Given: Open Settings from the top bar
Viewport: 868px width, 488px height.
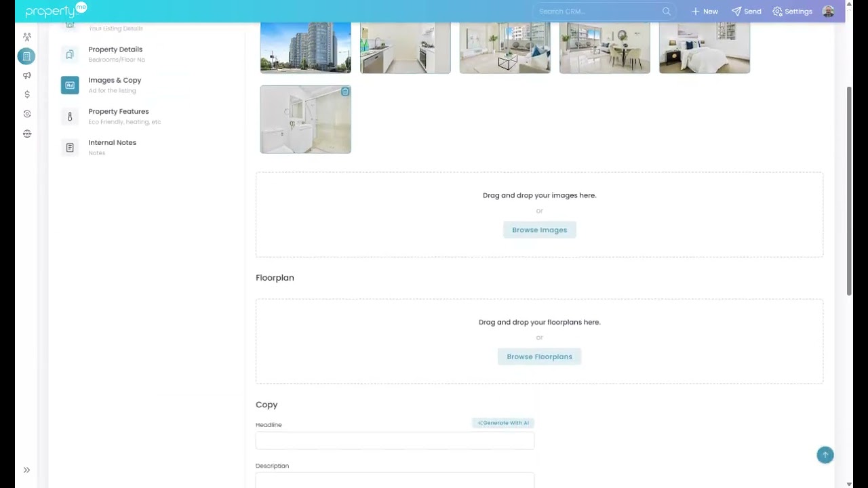Looking at the screenshot, I should (x=792, y=12).
